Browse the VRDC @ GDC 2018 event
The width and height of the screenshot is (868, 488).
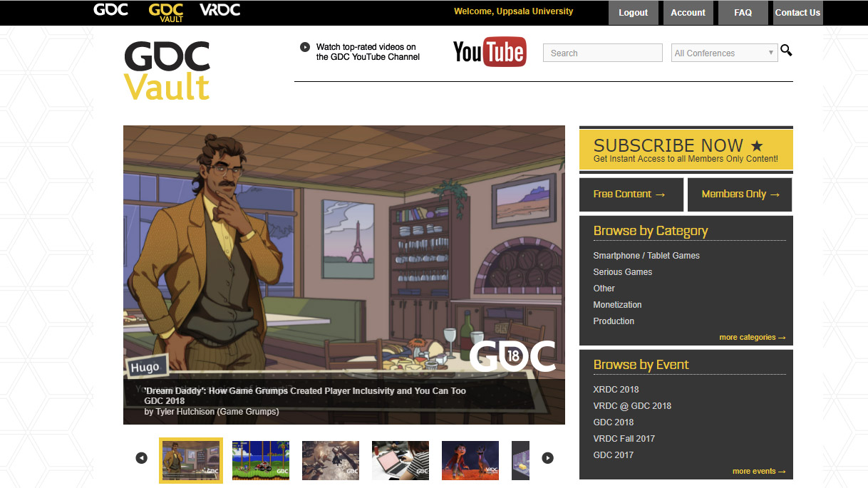(x=632, y=406)
